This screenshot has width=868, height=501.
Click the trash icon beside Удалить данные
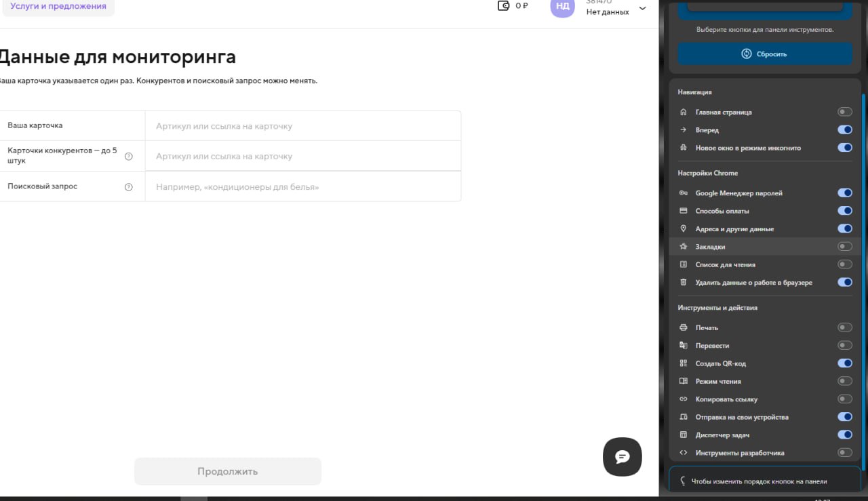click(684, 282)
